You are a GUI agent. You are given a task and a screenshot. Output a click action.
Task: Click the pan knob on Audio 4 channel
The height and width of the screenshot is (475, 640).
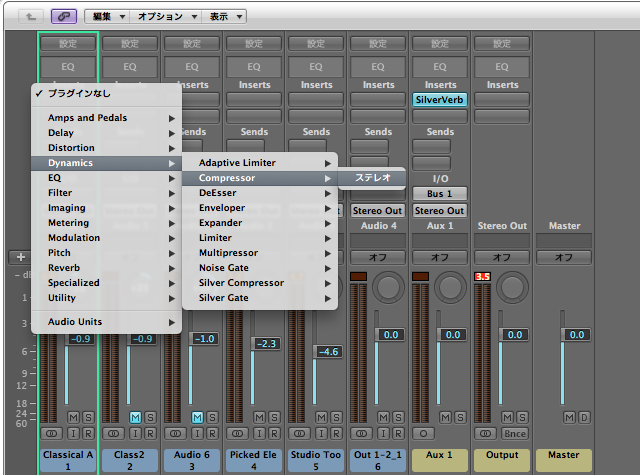(x=388, y=287)
